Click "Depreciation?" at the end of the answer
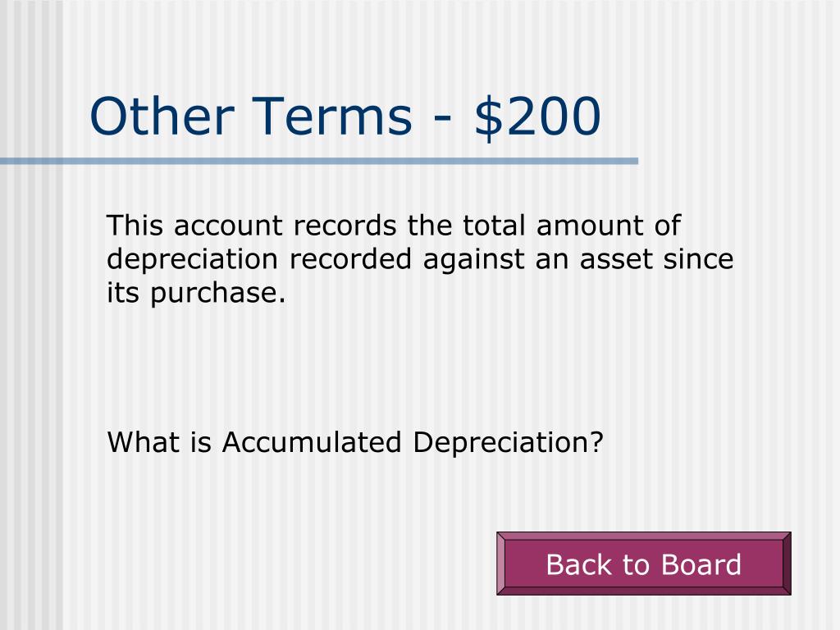The width and height of the screenshot is (840, 630). 509,443
